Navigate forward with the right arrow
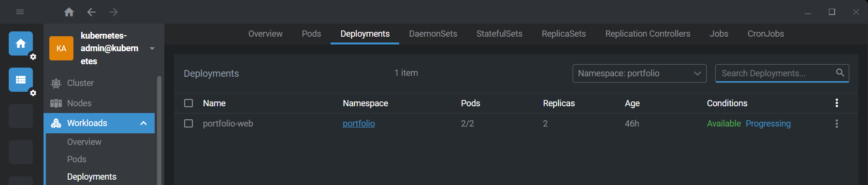Viewport: 868px width, 185px height. (x=114, y=12)
